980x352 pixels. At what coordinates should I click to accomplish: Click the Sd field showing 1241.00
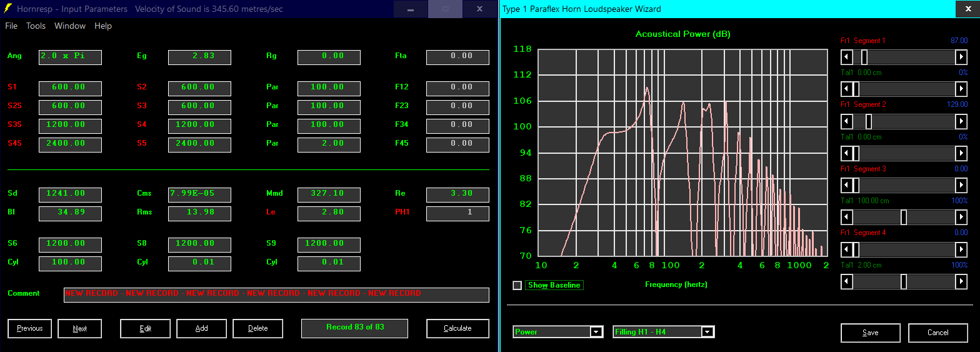pos(70,195)
